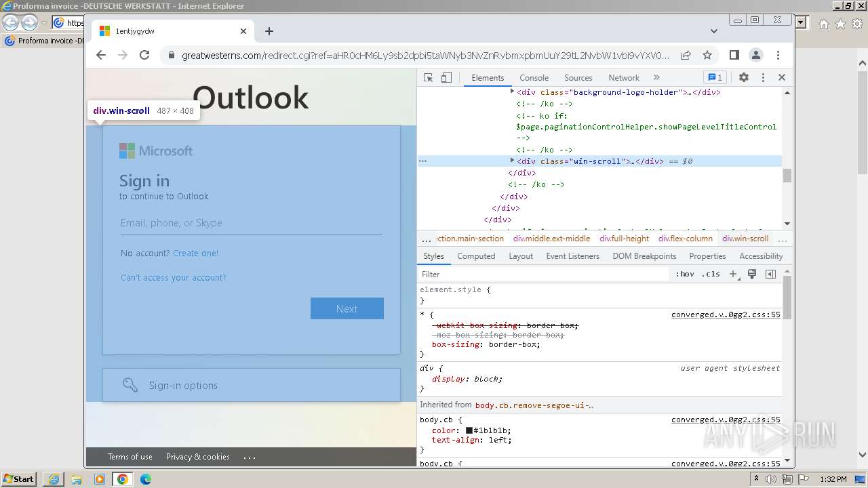Open converged css link for body.cb color rule
868x488 pixels.
(726, 420)
